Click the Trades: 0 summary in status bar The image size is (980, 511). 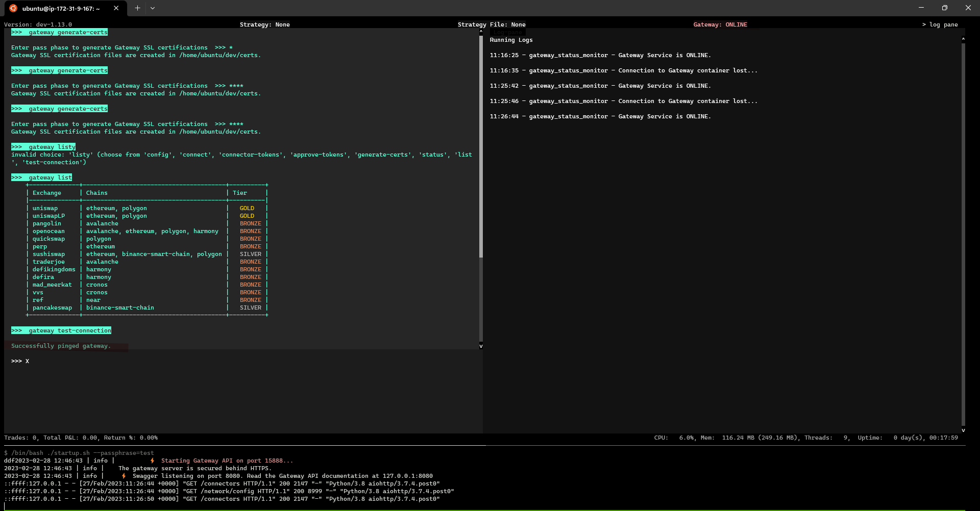click(20, 438)
